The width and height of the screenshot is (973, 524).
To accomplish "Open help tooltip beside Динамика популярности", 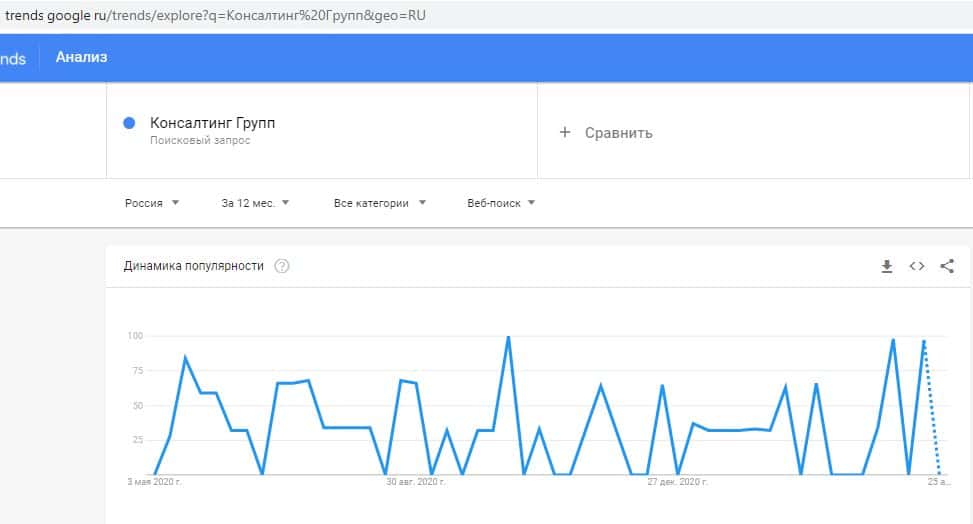I will point(282,266).
